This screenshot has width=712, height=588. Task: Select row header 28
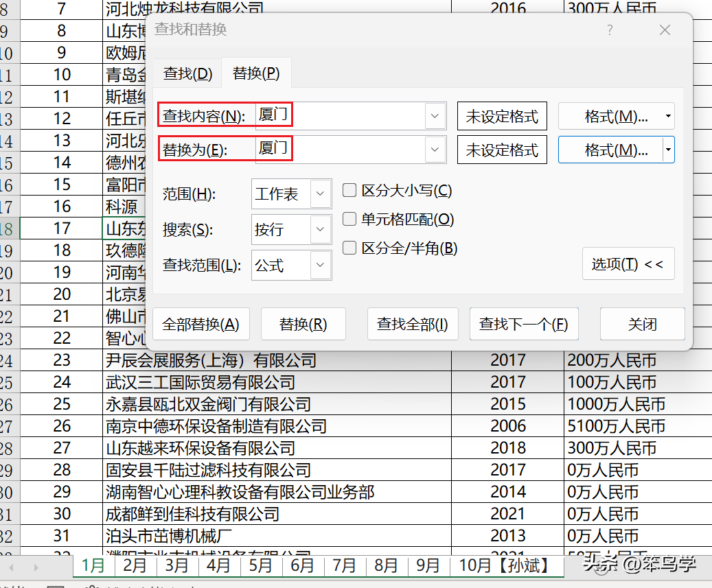coord(10,448)
